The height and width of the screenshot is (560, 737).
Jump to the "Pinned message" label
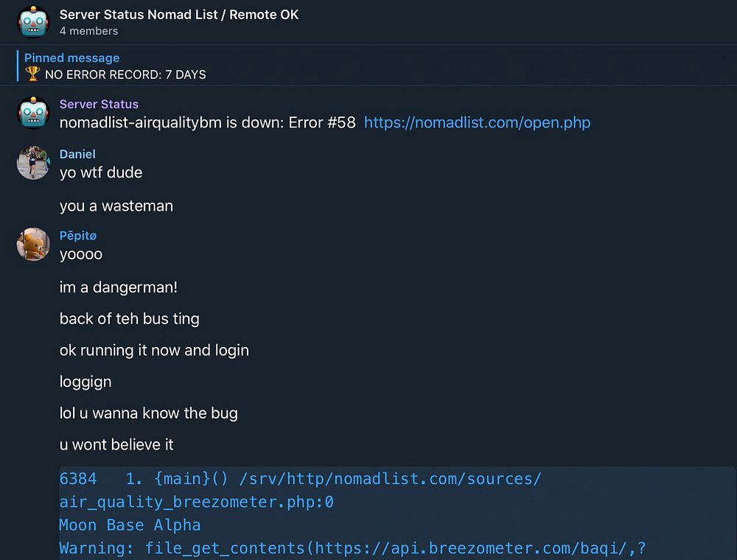[x=71, y=58]
